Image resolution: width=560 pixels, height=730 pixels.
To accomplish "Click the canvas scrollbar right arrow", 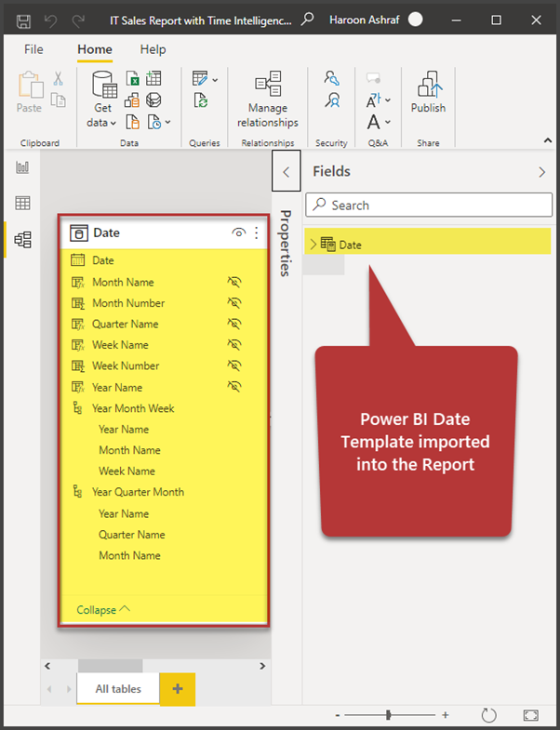I will (262, 666).
